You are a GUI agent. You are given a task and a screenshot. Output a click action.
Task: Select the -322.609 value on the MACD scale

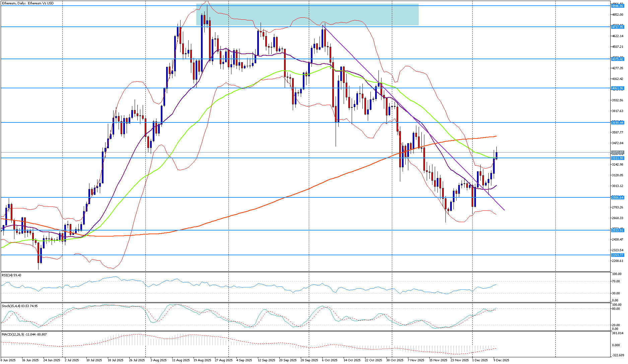[x=618, y=355]
